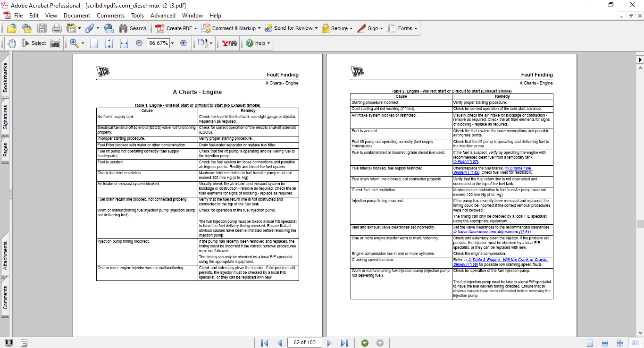Go to previous view green arrow
Screen dimensions: 644x348
point(365,343)
